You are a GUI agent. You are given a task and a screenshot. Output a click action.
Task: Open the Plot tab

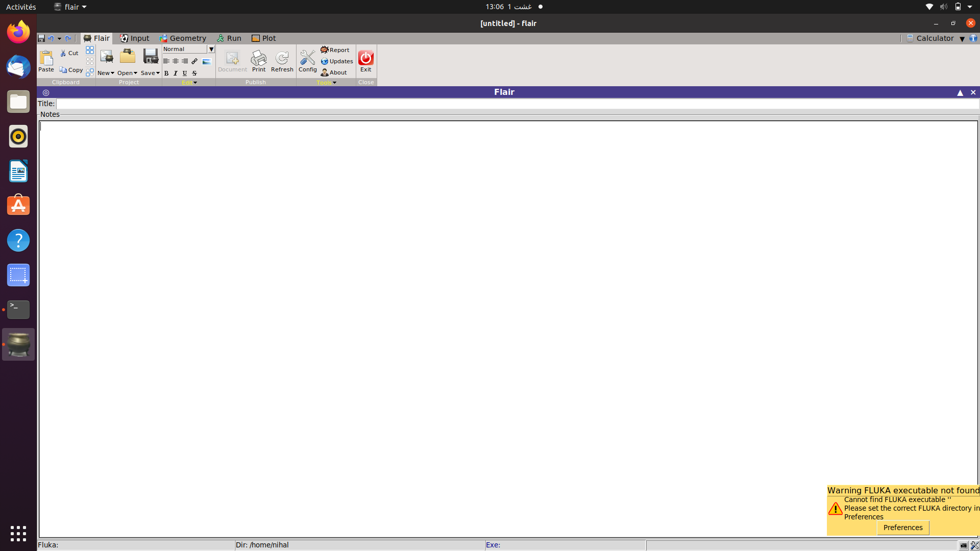(264, 38)
